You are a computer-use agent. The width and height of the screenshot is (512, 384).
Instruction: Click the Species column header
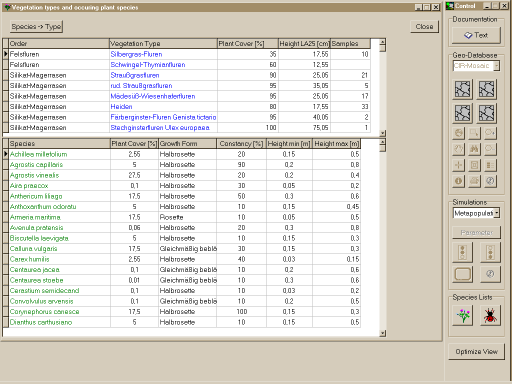[60, 144]
